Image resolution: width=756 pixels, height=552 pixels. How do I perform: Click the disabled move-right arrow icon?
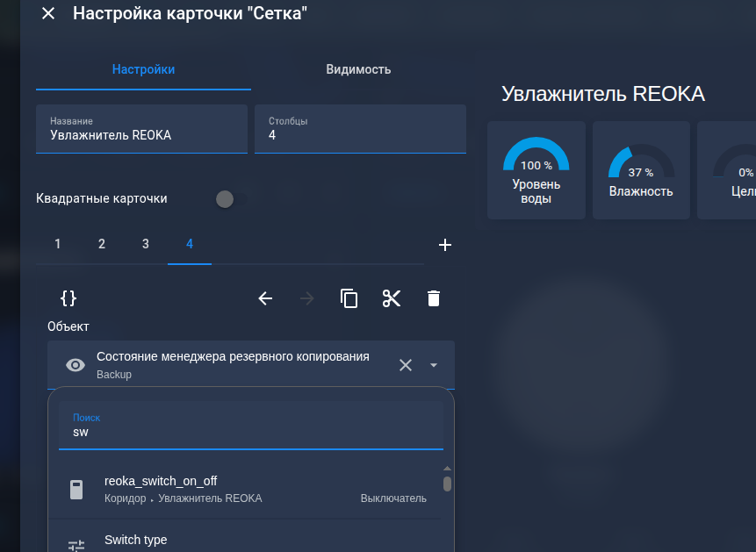[307, 298]
